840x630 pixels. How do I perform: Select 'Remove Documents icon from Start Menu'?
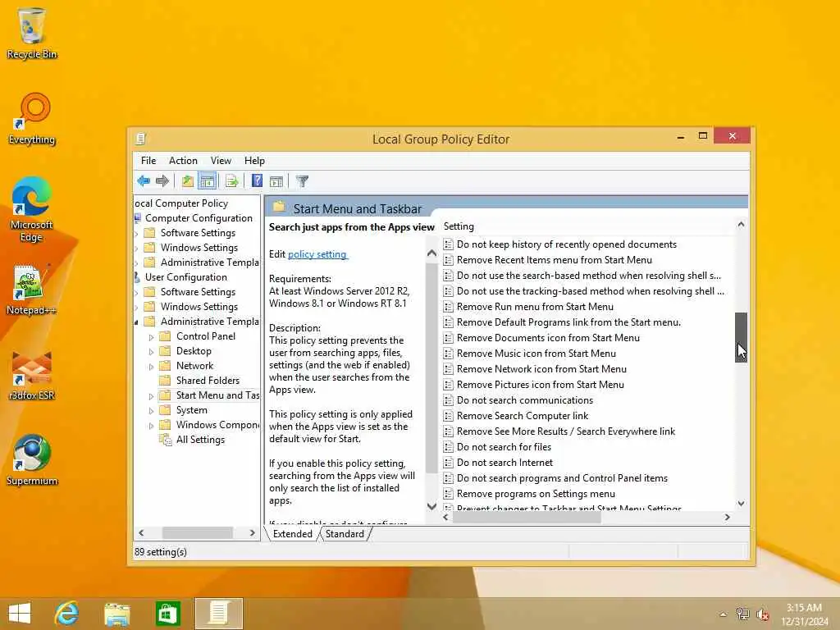pyautogui.click(x=548, y=338)
